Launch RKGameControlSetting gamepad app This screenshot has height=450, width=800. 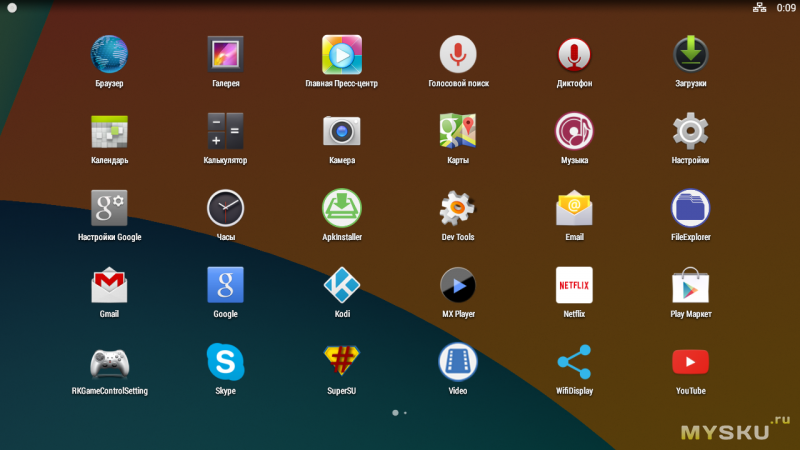coord(109,363)
